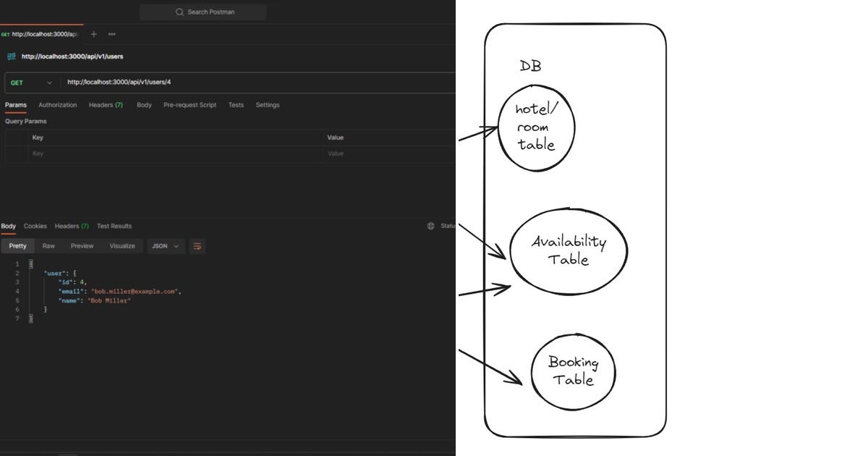The image size is (868, 456).
Task: Switch to the Cookies tab of the response
Action: 35,226
